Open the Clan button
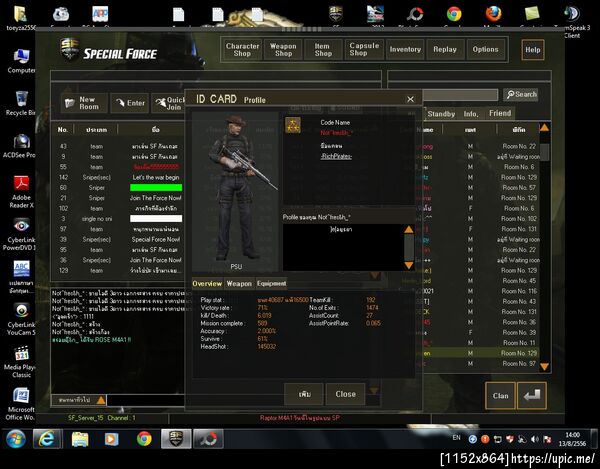600x469 pixels. (x=501, y=396)
